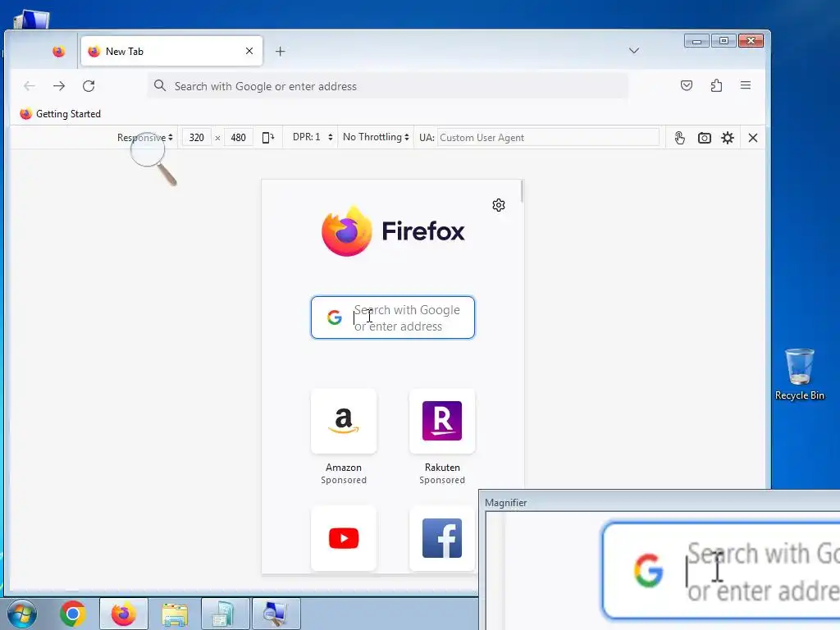The width and height of the screenshot is (840, 630).
Task: Toggle touch simulation hand icon
Action: point(679,138)
